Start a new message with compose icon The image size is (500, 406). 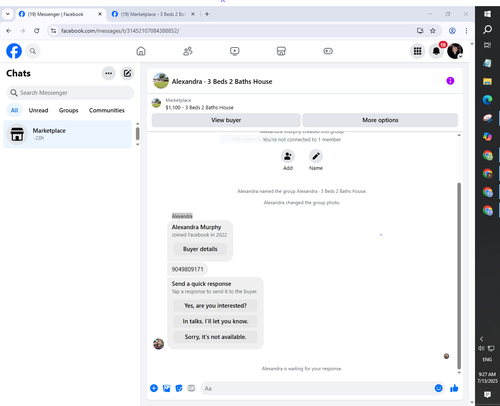[127, 73]
